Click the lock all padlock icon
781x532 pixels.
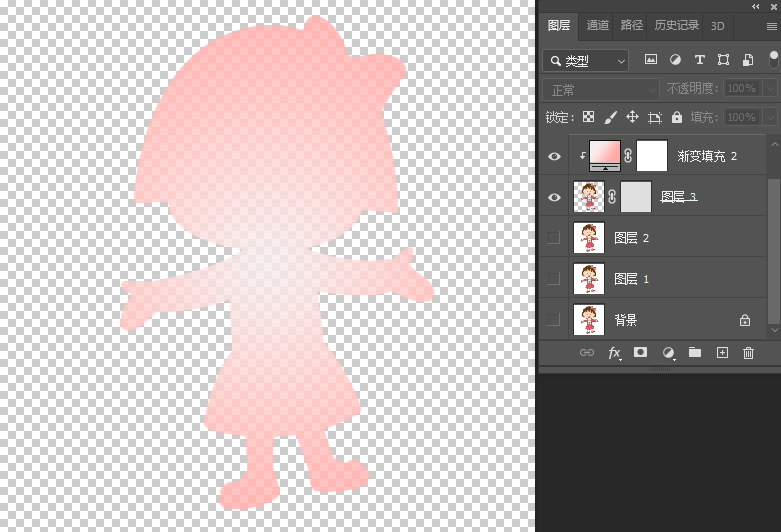click(x=677, y=117)
